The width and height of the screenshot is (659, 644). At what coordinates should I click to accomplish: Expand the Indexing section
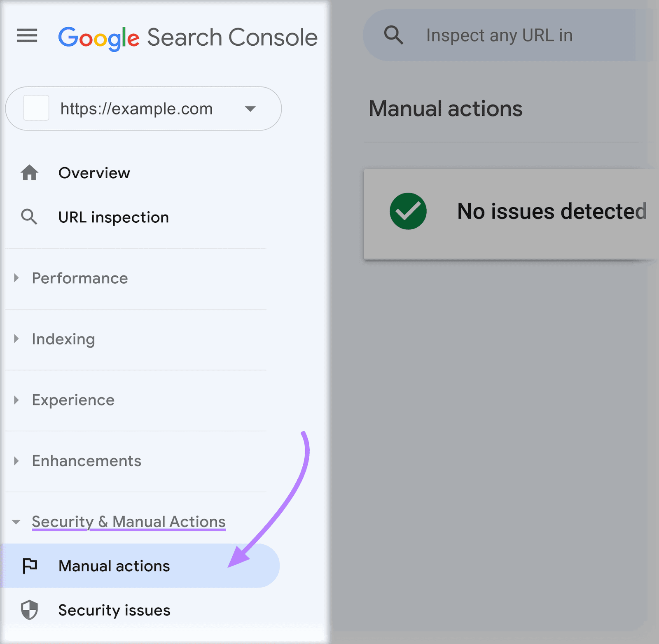(x=16, y=338)
